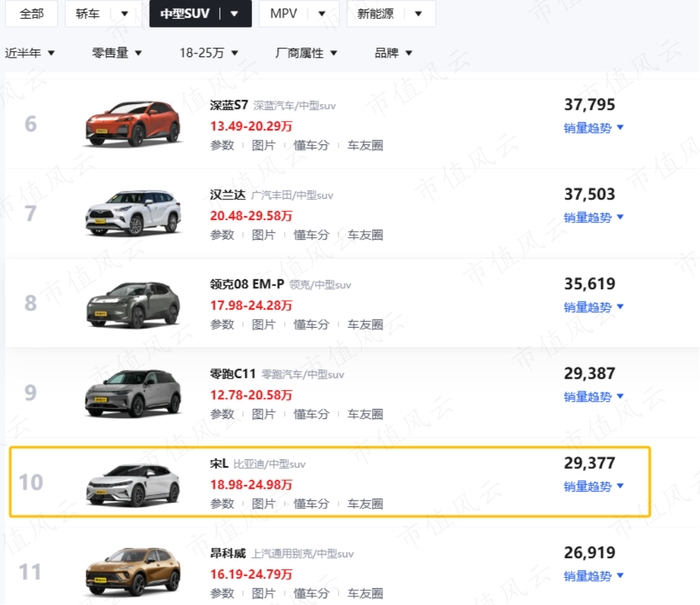Click the white 汉兰达 car image
Viewport: 700px width, 605px height.
pyautogui.click(x=132, y=214)
